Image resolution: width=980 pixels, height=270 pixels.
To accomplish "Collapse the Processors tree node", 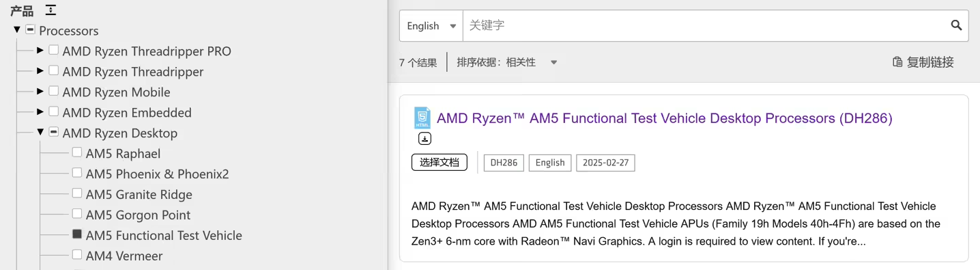I will pyautogui.click(x=17, y=30).
